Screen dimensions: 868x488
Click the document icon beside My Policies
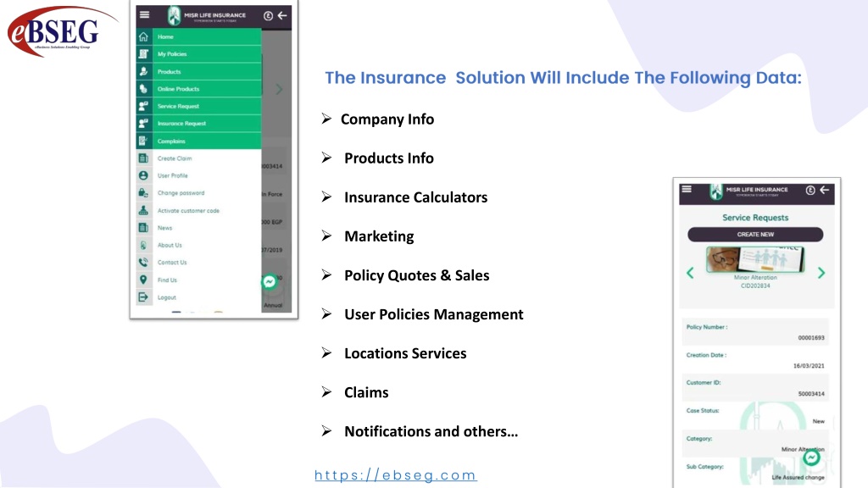143,53
